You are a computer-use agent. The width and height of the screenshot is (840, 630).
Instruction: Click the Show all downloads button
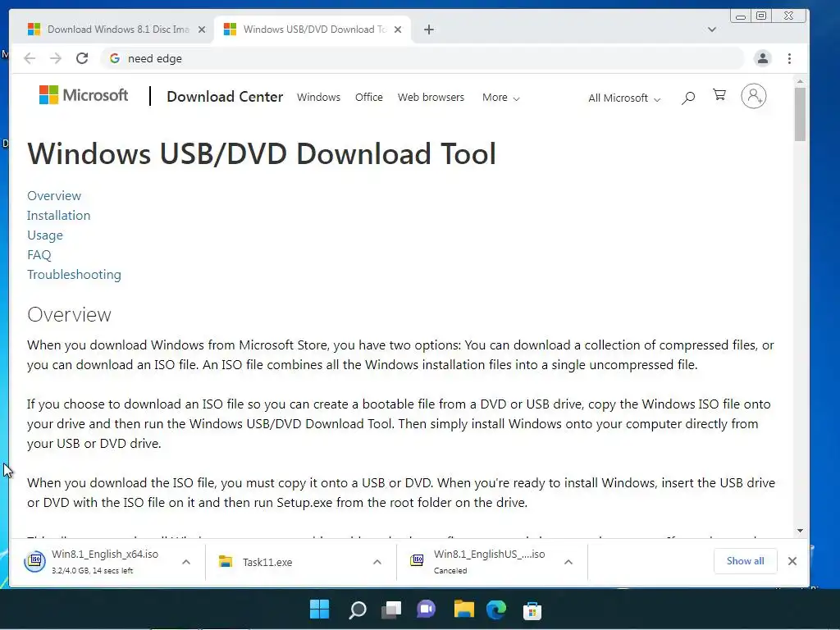(x=745, y=561)
